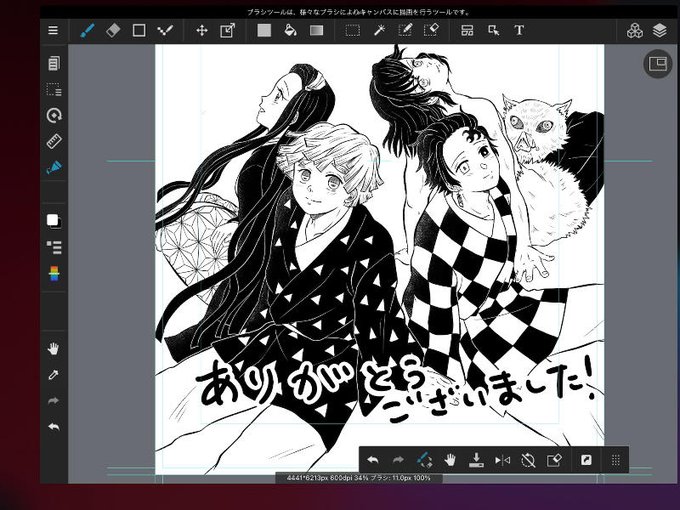680x510 pixels.
Task: Select the Hand tool in floating bar
Action: click(x=450, y=460)
